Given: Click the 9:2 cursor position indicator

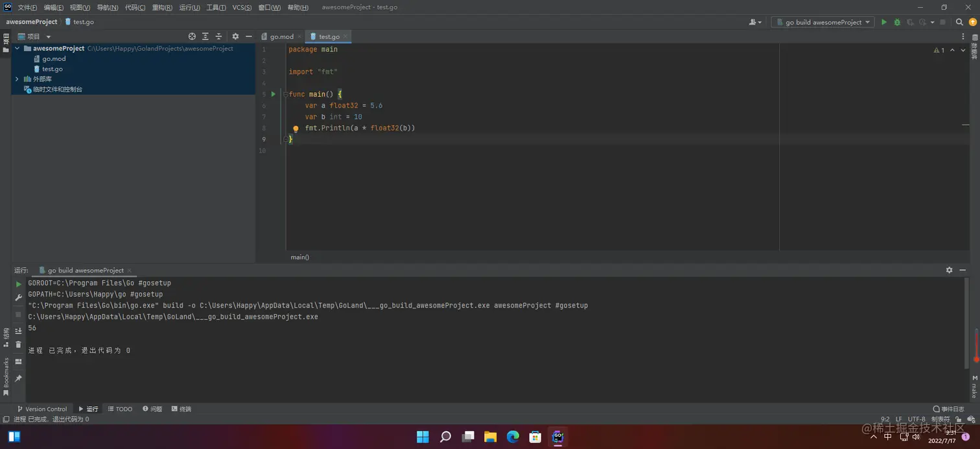Looking at the screenshot, I should click(x=885, y=419).
